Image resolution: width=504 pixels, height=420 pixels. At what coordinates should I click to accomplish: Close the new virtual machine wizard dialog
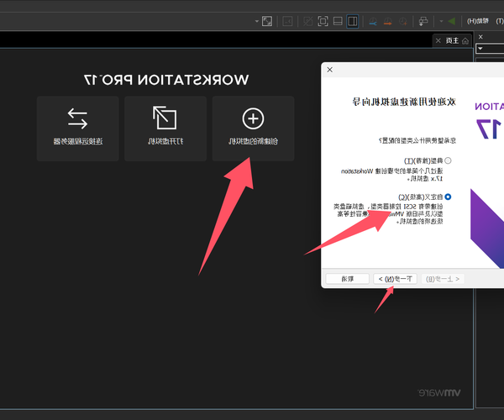[x=330, y=70]
